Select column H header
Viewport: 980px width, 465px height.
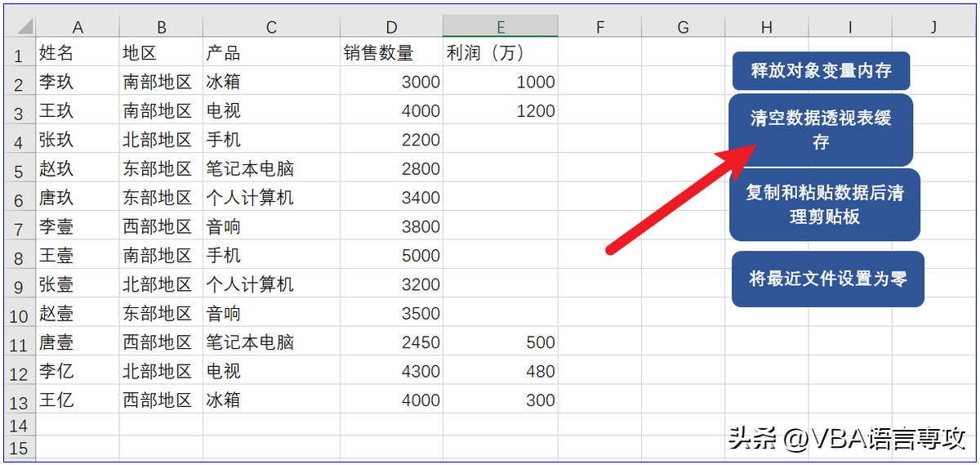[766, 27]
